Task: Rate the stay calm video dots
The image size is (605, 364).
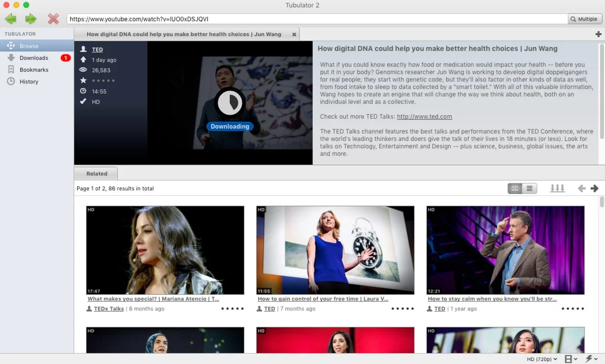Action: tap(573, 308)
